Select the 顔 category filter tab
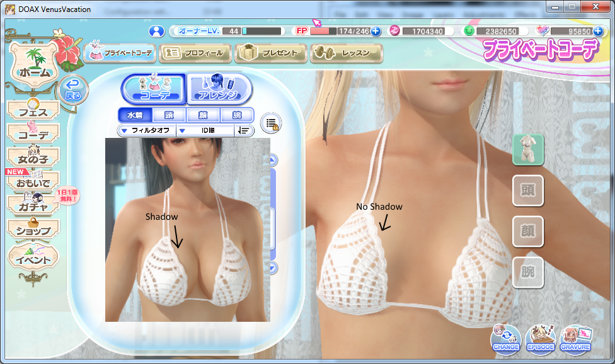Screen dimensions: 615x364 203,115
